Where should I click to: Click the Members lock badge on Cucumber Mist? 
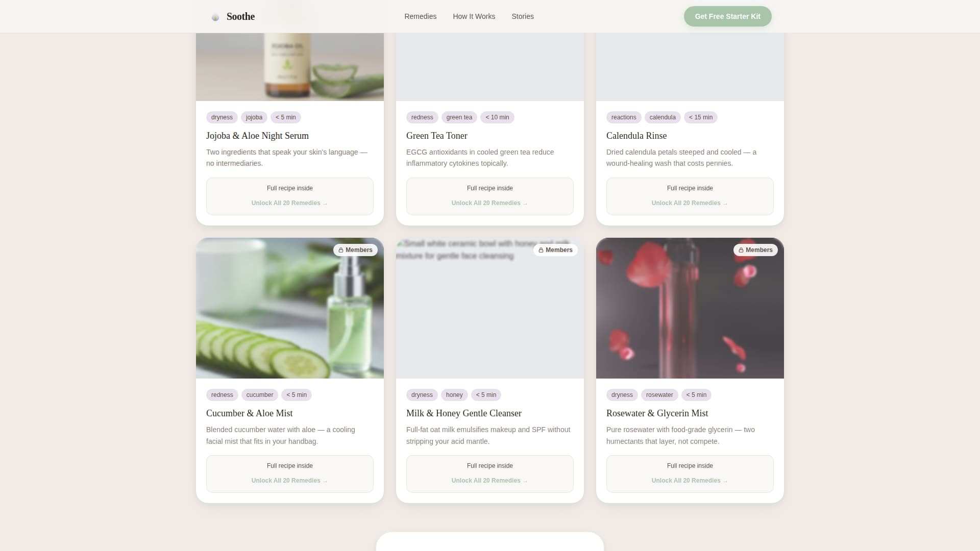(355, 250)
